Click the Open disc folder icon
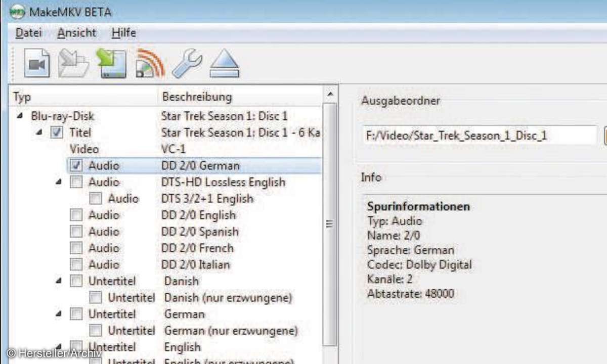The height and width of the screenshot is (364, 607). (73, 64)
